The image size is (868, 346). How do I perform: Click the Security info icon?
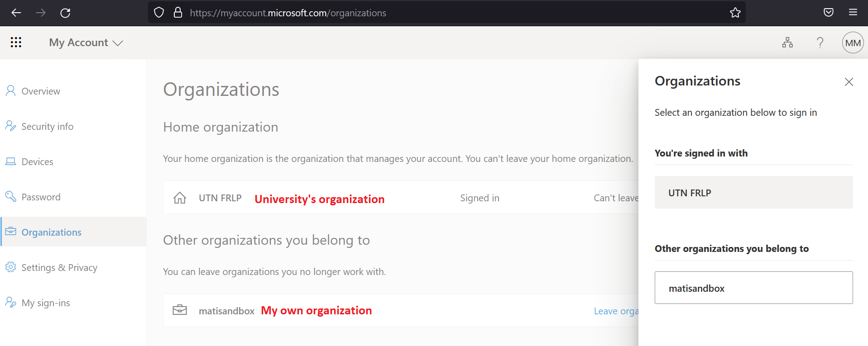[x=10, y=126]
